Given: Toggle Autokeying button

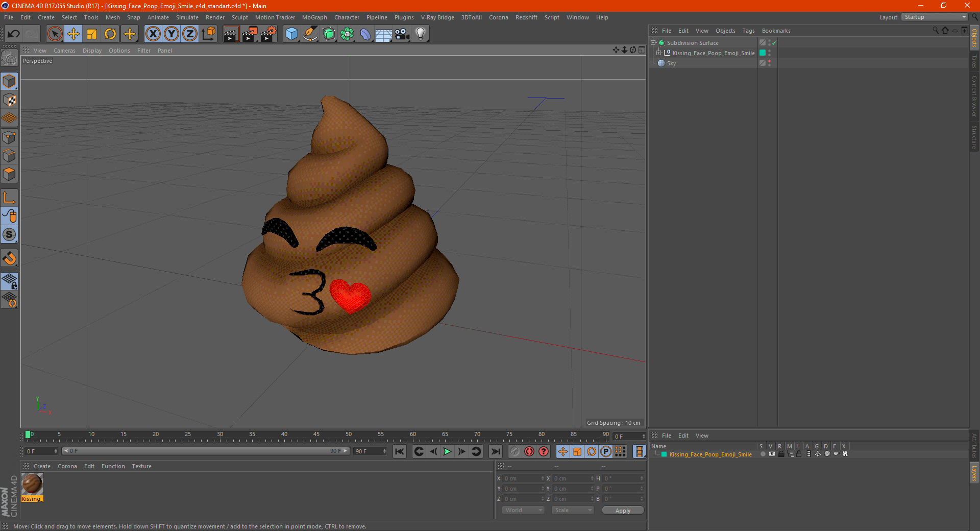Looking at the screenshot, I should coord(529,451).
